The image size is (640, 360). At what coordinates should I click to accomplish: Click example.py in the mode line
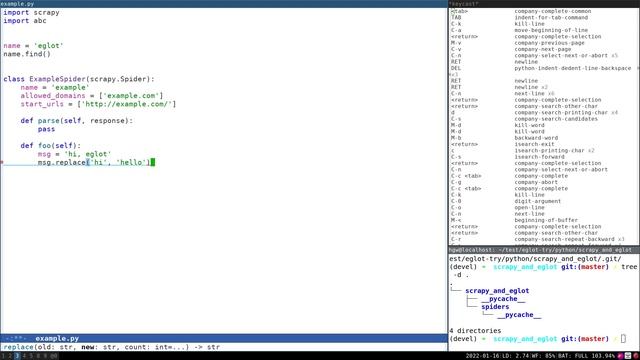point(57,338)
